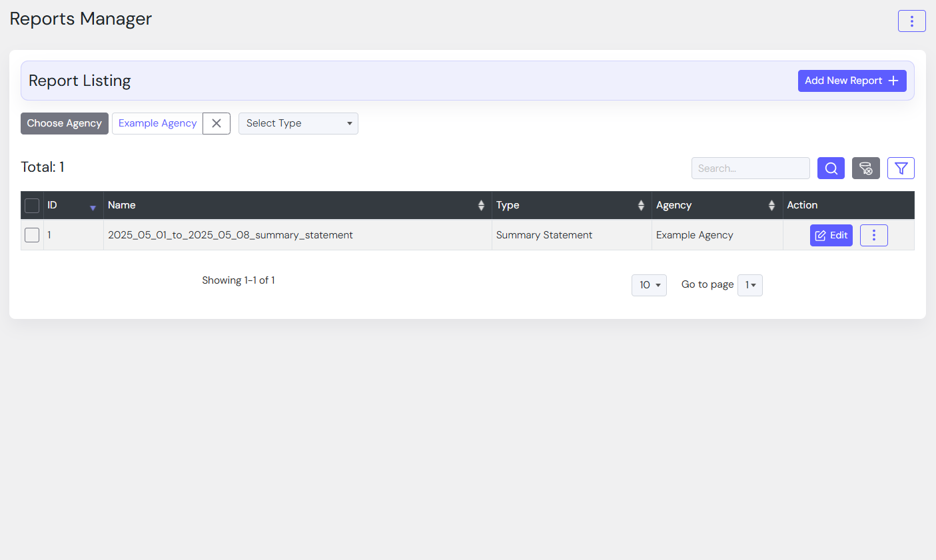Open row actions menu for report 1
The height and width of the screenshot is (560, 936).
click(x=873, y=235)
